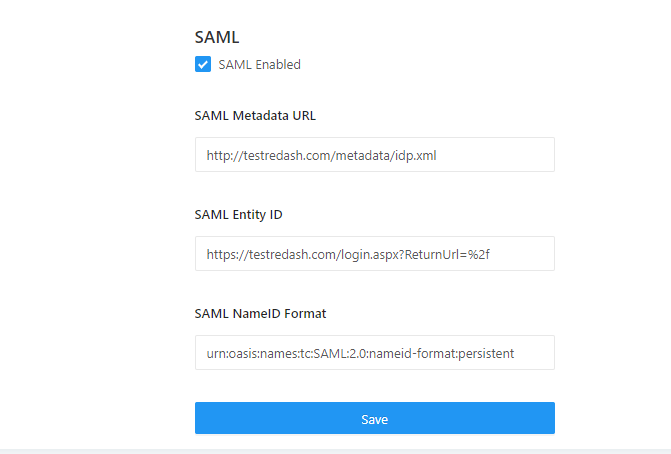Click empty space right of Entity ID text
The height and width of the screenshot is (454, 671).
(x=521, y=254)
